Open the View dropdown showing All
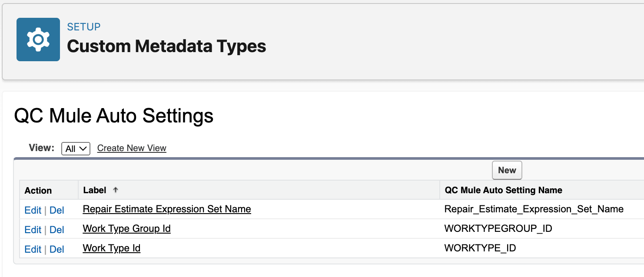Screen dimensions: 644x277 (x=76, y=148)
